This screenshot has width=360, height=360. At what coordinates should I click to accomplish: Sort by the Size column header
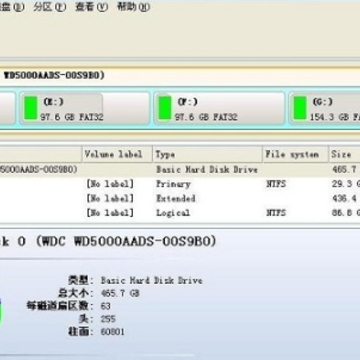tap(344, 154)
